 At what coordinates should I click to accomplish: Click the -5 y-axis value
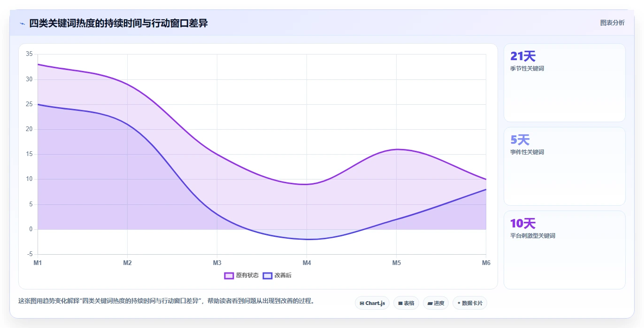30,254
